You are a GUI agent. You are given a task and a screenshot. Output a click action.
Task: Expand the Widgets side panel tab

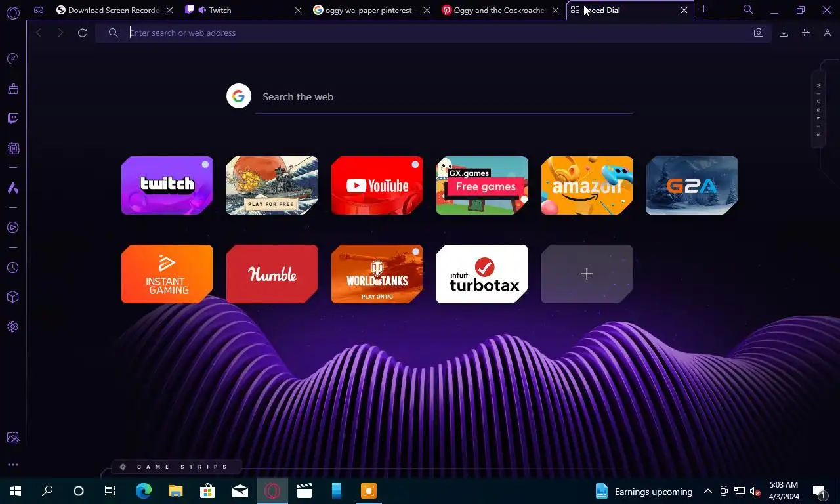click(818, 110)
